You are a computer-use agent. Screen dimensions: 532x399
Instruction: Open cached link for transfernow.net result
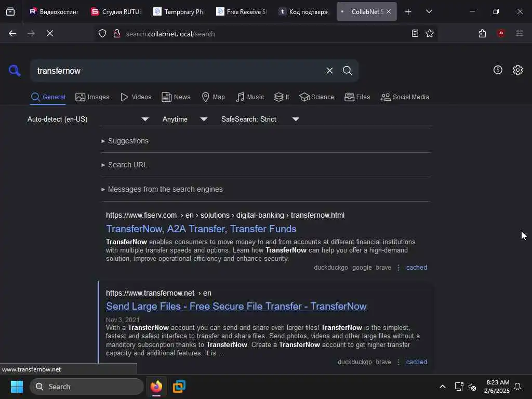pyautogui.click(x=417, y=362)
